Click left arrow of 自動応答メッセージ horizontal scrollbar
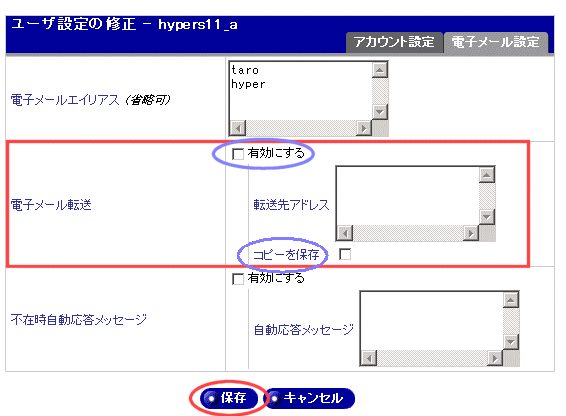The width and height of the screenshot is (566, 416). pyautogui.click(x=369, y=358)
